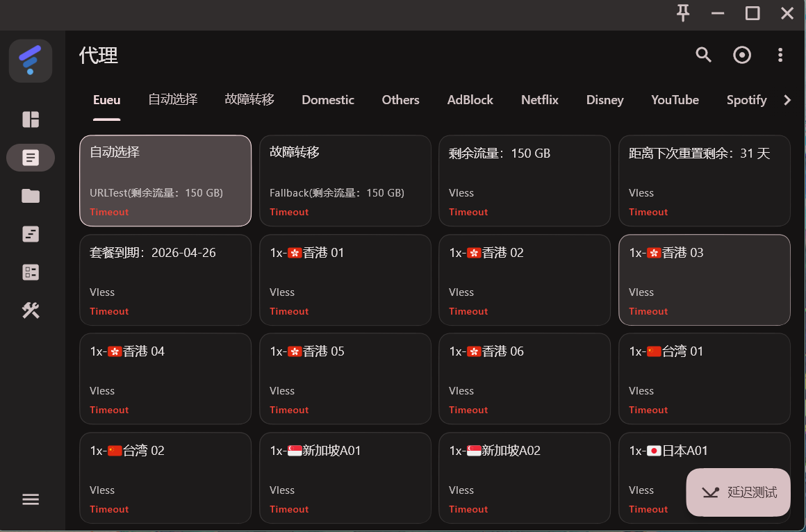
Task: Select the 新加坡A01 proxy node
Action: (x=345, y=478)
